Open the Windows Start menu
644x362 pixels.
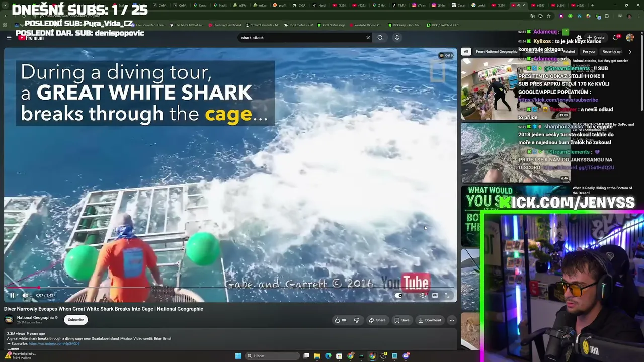pos(238,356)
